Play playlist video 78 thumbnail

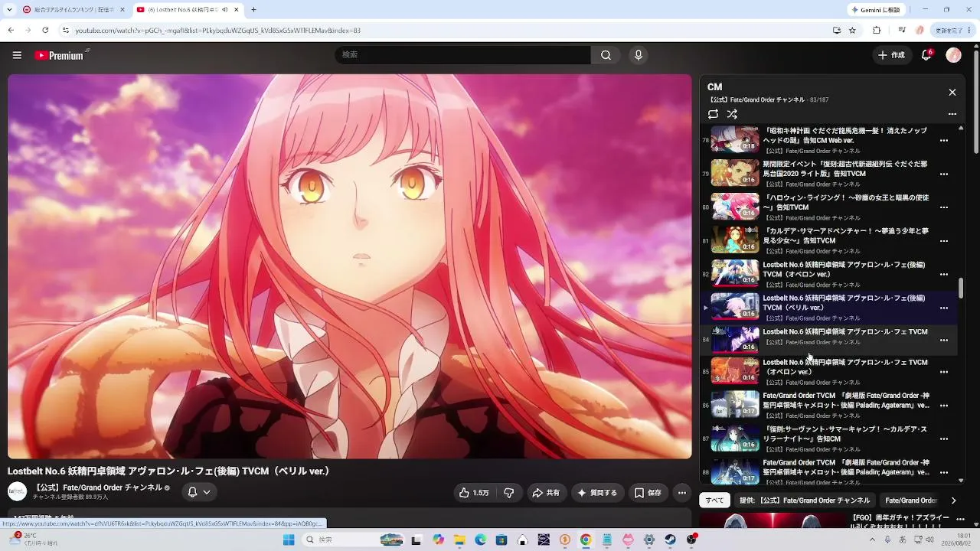pos(735,139)
